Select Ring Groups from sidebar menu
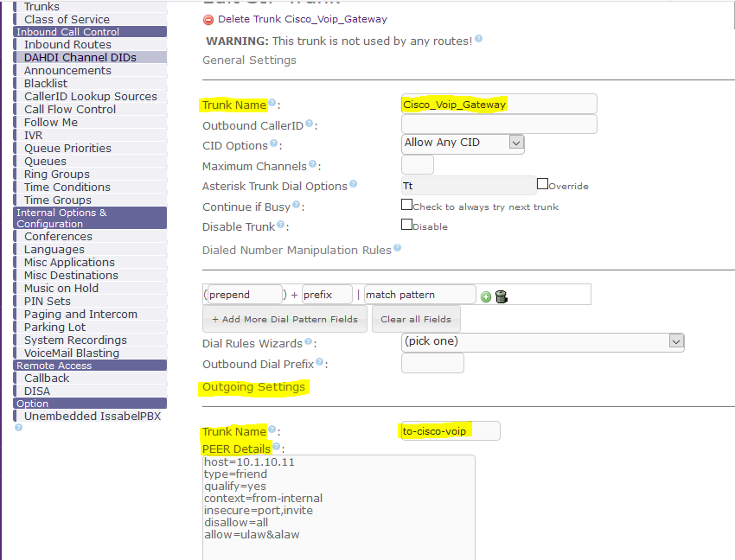 click(56, 174)
